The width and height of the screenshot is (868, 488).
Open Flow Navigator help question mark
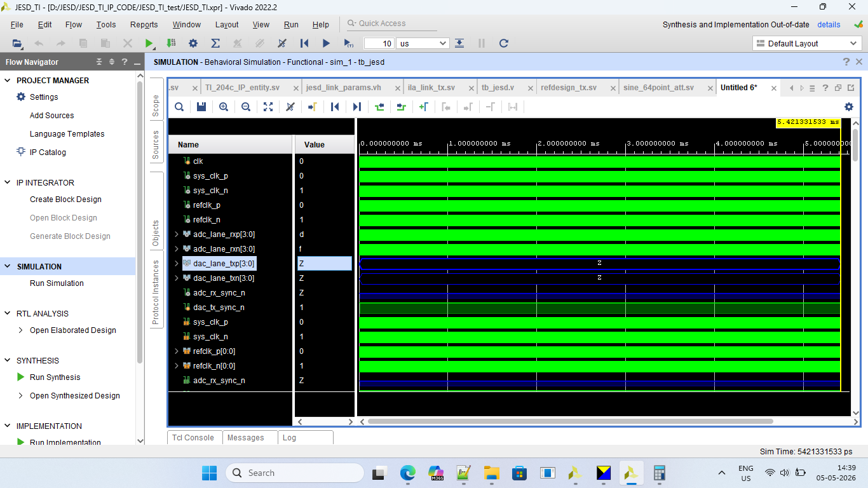(125, 62)
